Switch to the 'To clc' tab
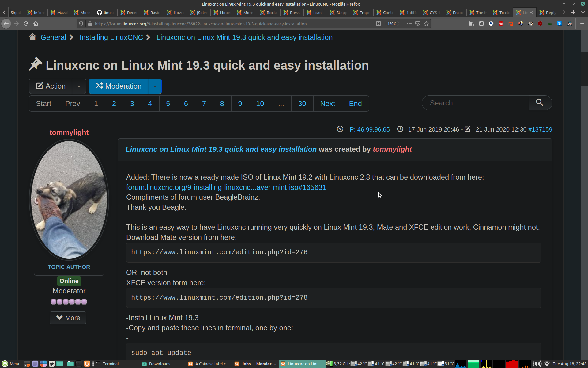588x368 pixels. (502, 12)
